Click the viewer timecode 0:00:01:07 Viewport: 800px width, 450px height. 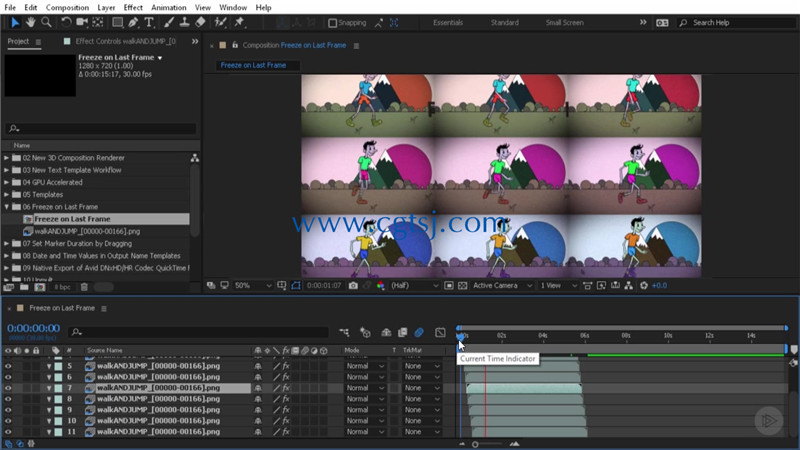coord(323,286)
